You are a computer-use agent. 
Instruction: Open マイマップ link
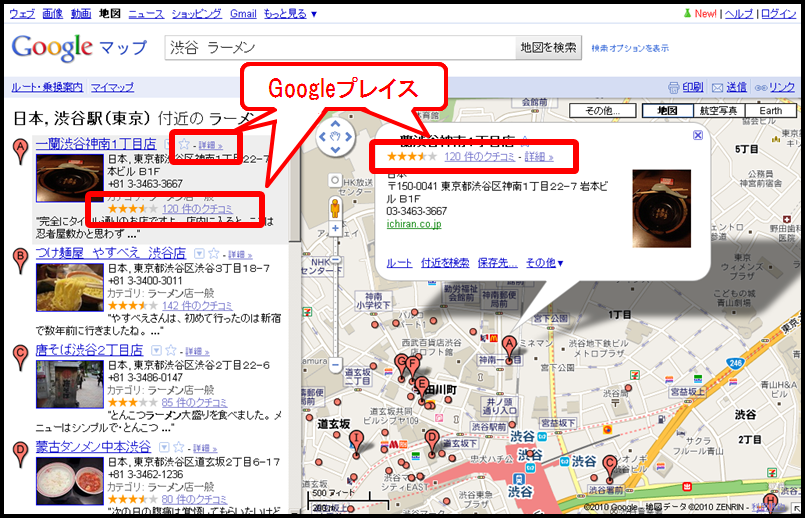(112, 87)
